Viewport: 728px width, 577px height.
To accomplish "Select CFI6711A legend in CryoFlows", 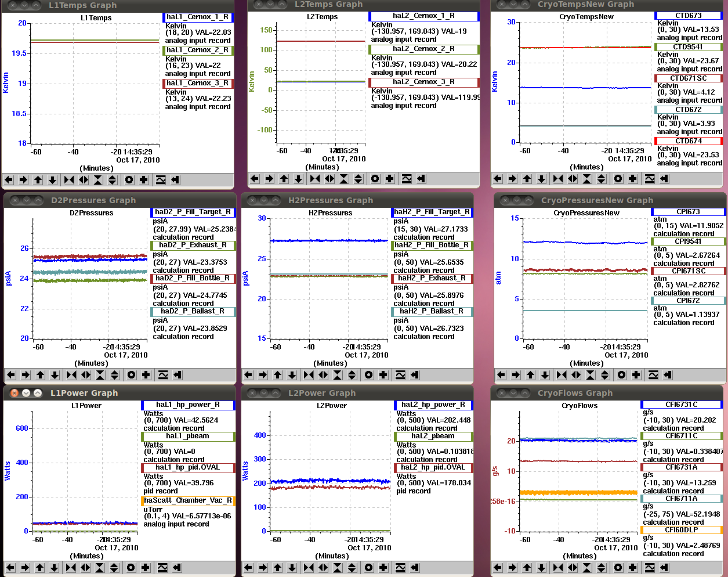I will tap(682, 499).
